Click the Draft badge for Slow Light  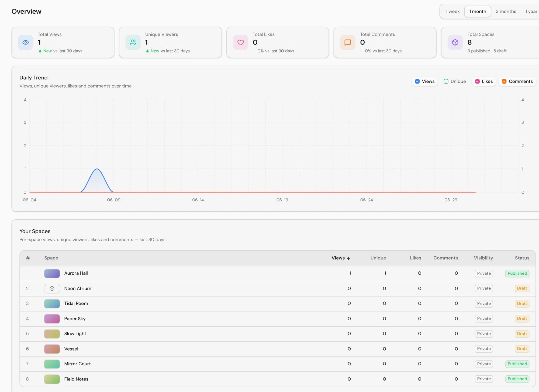[522, 334]
